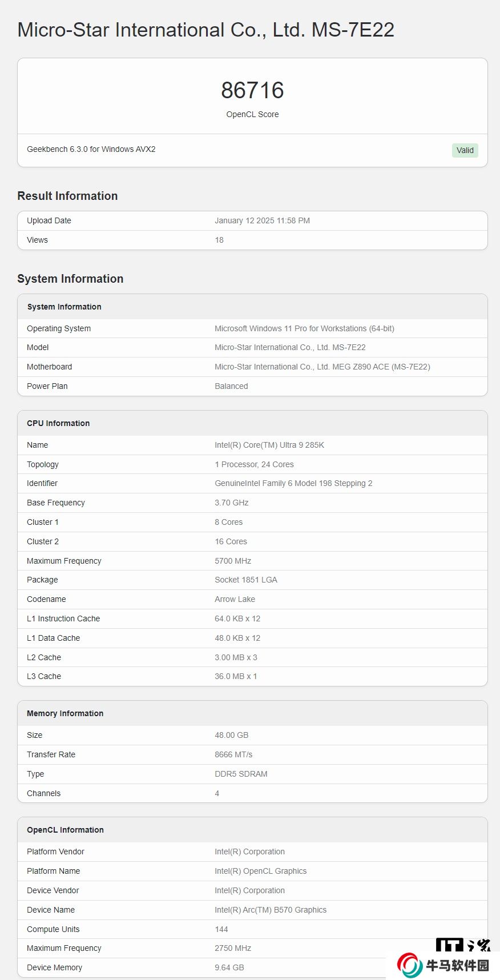The height and width of the screenshot is (980, 500).
Task: Click the Result Information heading
Action: click(x=67, y=196)
